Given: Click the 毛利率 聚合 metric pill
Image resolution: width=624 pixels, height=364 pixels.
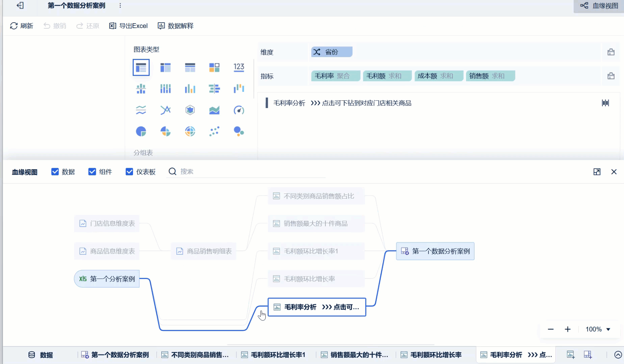Looking at the screenshot, I should [336, 76].
